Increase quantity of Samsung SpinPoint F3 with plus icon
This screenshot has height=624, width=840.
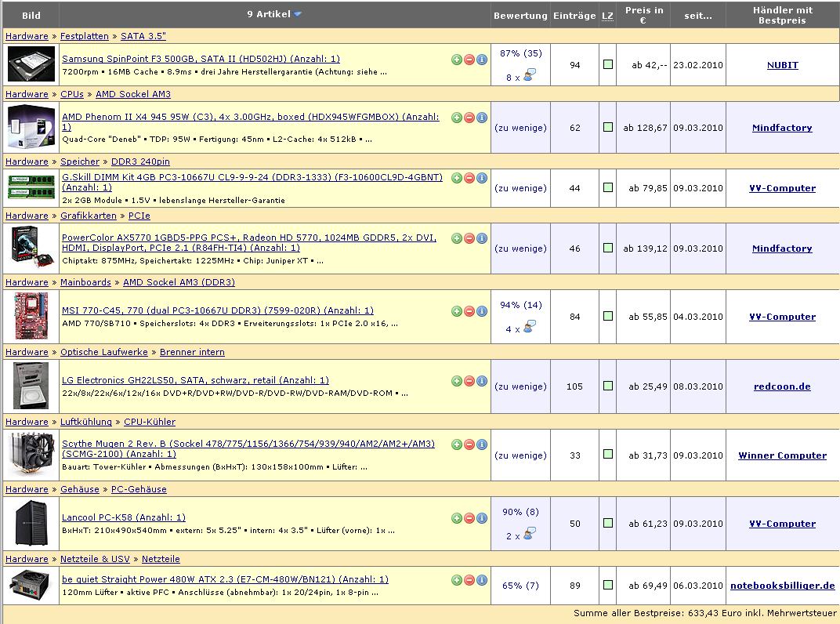coord(456,60)
